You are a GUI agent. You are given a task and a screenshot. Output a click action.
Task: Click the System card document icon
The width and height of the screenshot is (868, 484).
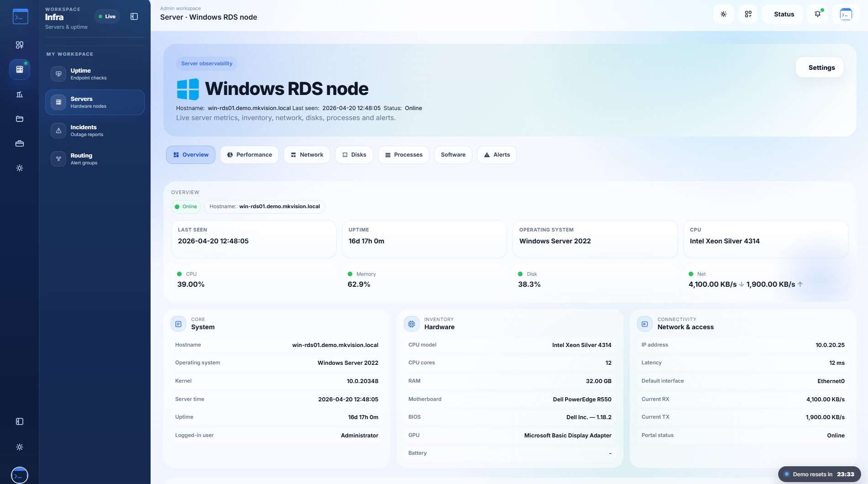point(178,324)
